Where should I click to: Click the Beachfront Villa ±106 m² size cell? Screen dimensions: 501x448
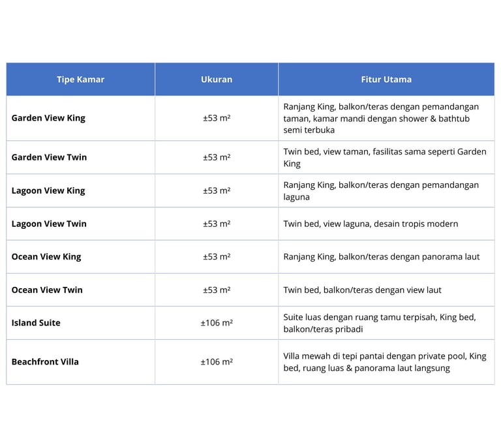tap(216, 361)
